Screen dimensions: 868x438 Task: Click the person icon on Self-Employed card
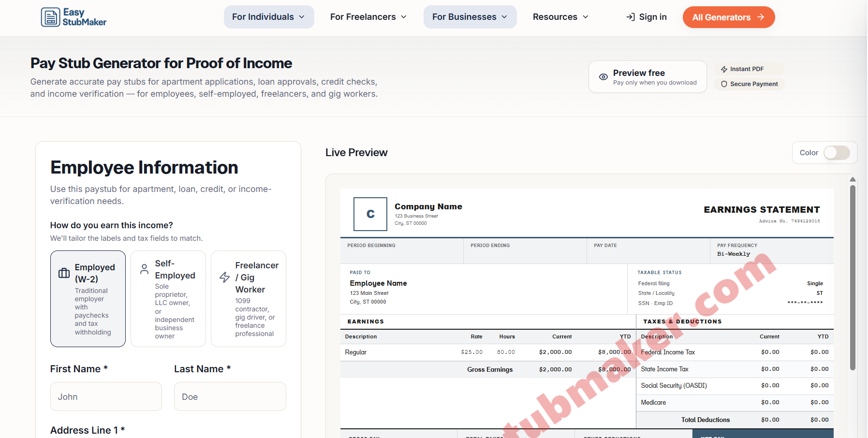[144, 269]
